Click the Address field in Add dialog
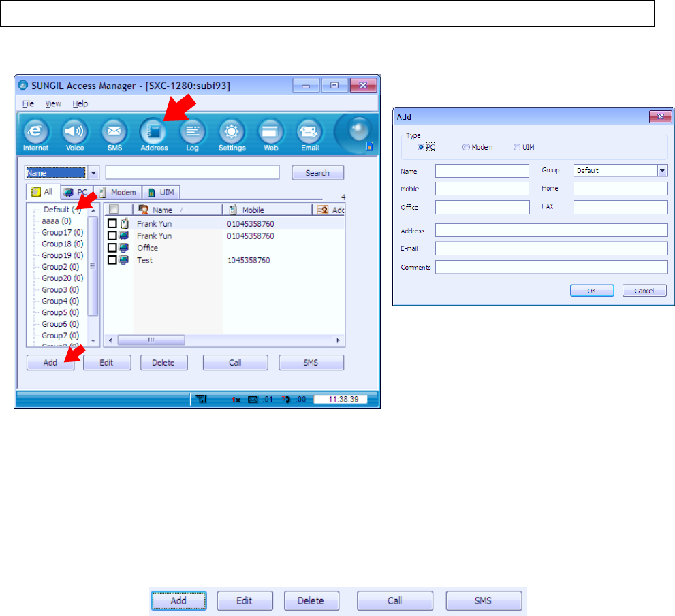This screenshot has height=616, width=675. [551, 230]
